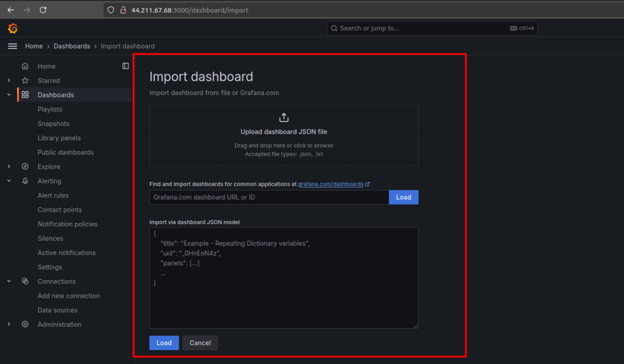624x364 pixels.
Task: Reload the page with the refresh icon
Action: [43, 10]
